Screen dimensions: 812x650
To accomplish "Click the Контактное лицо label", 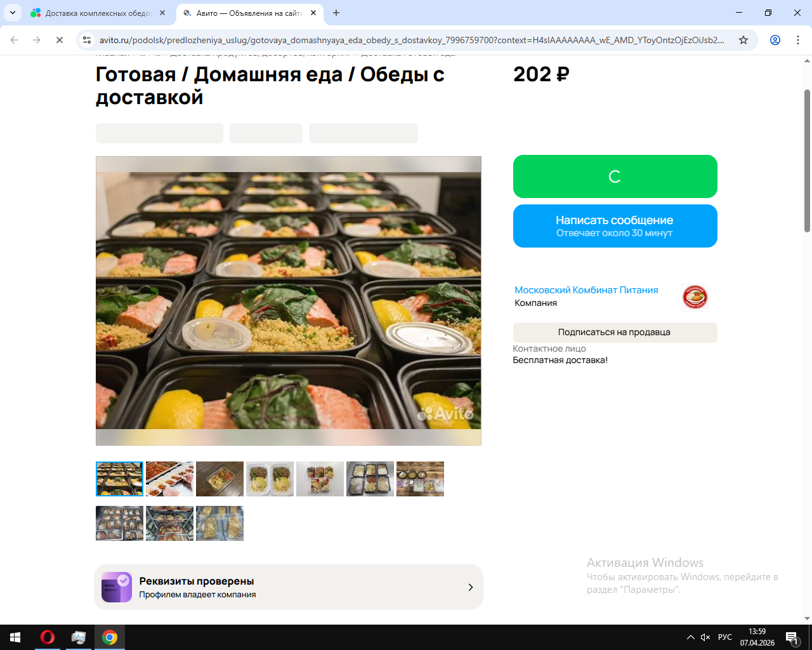I will [549, 348].
